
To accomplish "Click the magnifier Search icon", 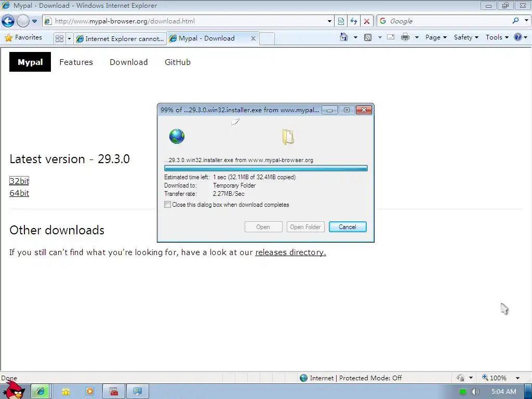I will tap(516, 21).
